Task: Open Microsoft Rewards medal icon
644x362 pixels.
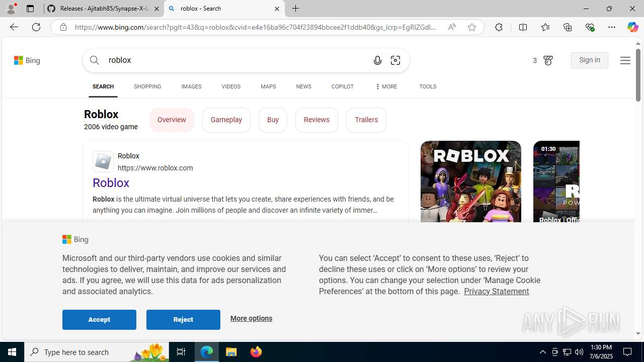Action: point(548,60)
